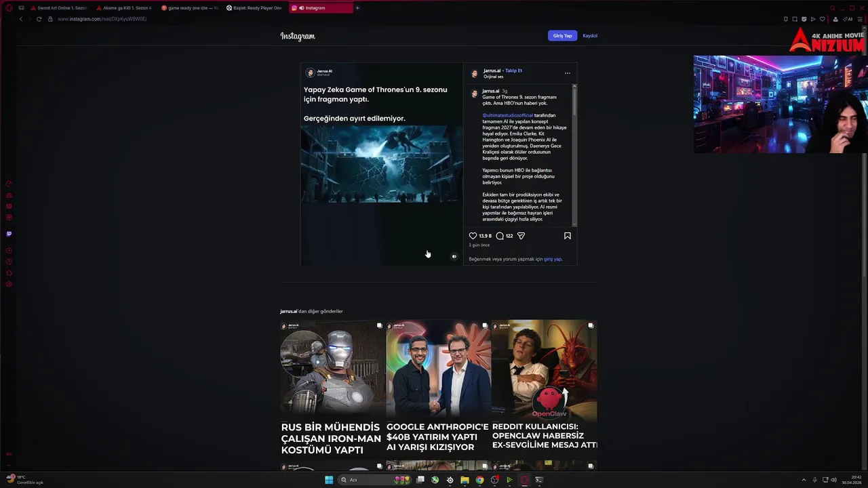Open the three-dot more options menu on the post

568,73
